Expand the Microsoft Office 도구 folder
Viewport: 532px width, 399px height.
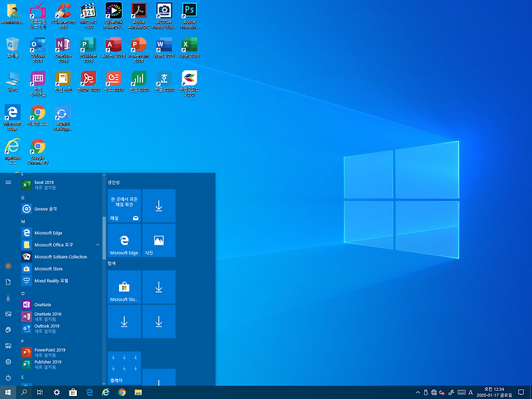click(61, 245)
